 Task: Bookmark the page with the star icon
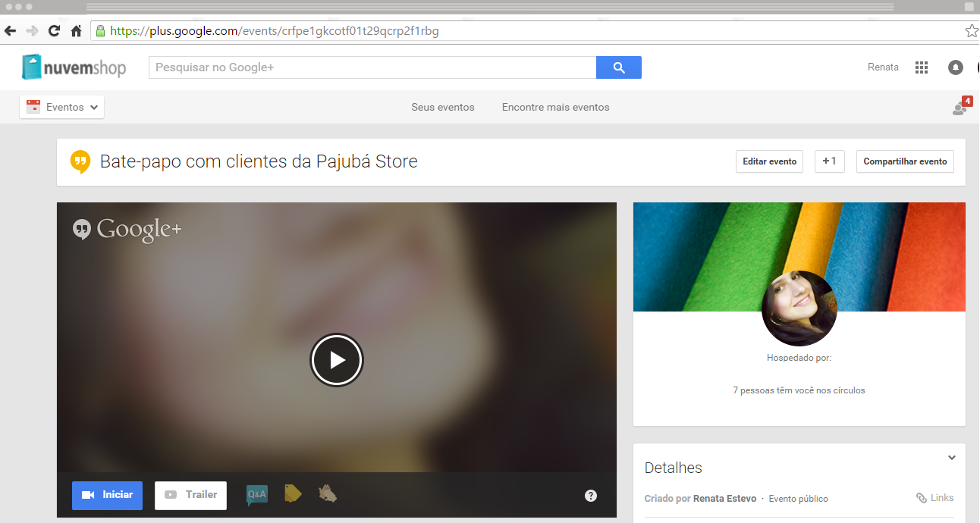(x=972, y=31)
